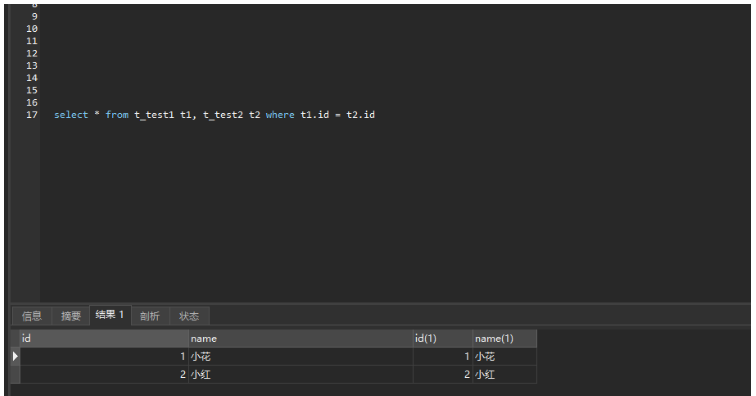Screen dimensions: 756x396
Task: Click the 小花 cell in name(1) column
Action: click(x=504, y=356)
